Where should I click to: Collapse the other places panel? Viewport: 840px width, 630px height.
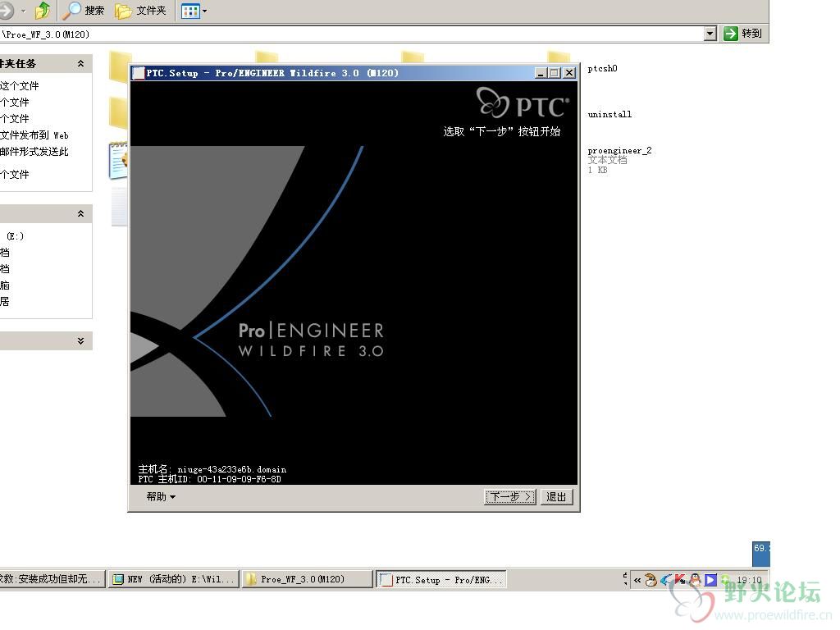pos(80,214)
